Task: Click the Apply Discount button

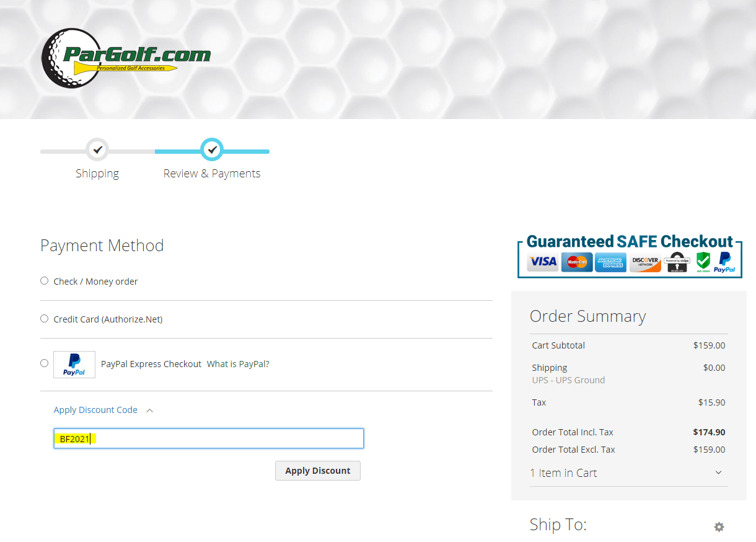Action: pos(317,470)
